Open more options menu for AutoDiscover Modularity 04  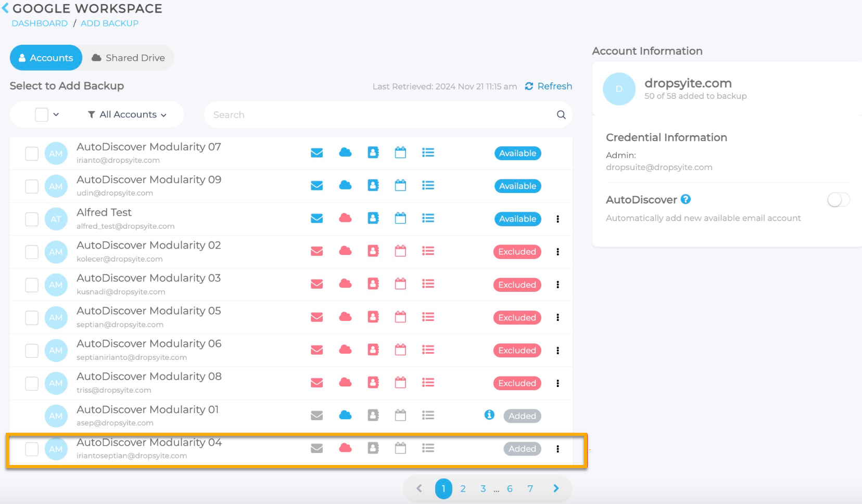tap(557, 449)
